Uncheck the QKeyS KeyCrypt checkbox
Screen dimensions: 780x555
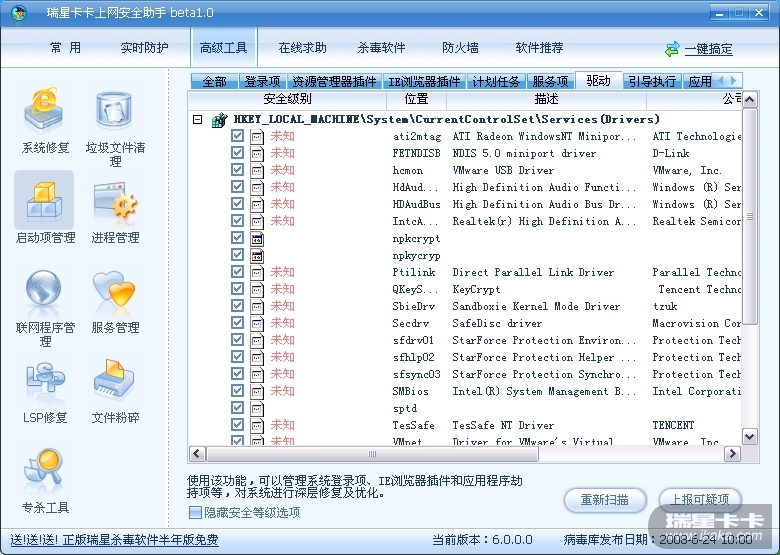point(237,288)
